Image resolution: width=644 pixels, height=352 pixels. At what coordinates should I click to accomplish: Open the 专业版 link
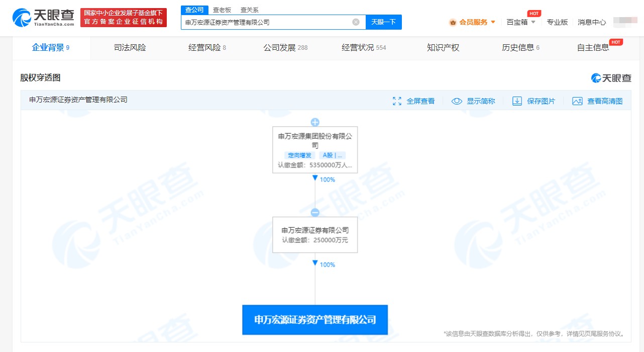[557, 22]
